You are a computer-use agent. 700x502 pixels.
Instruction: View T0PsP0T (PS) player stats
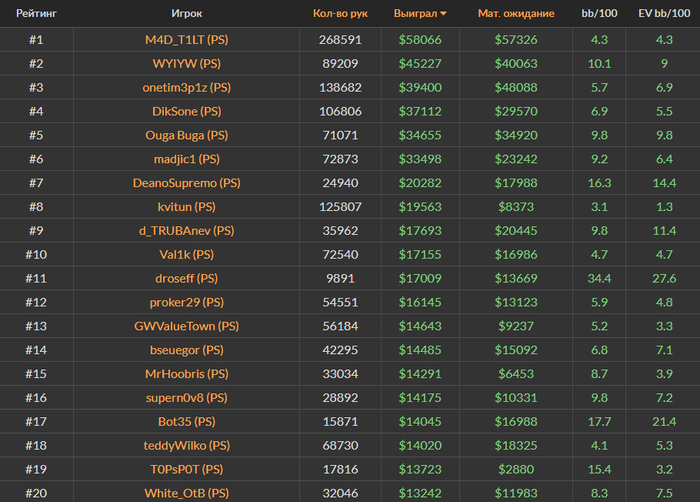point(187,469)
